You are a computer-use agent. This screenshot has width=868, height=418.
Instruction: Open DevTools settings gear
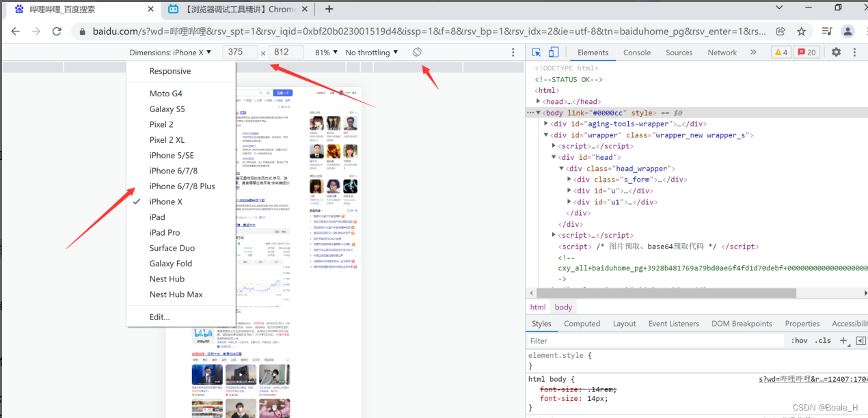(836, 53)
